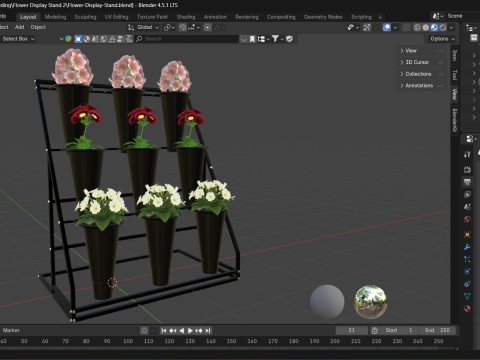Screen dimensions: 480x360
Task: Open the Modifiers wrench tab
Action: point(467,247)
